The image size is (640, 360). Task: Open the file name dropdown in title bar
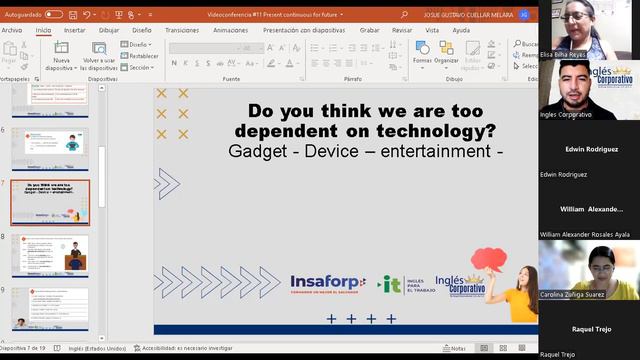342,15
